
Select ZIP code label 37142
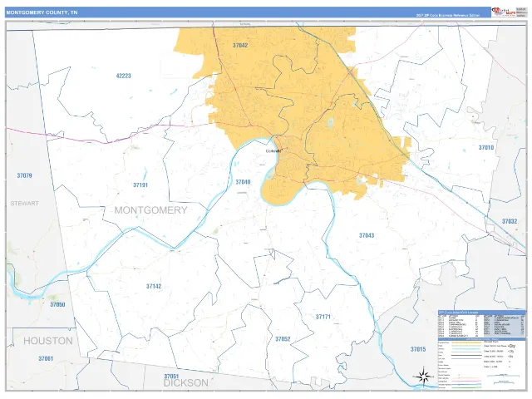pyautogui.click(x=154, y=286)
